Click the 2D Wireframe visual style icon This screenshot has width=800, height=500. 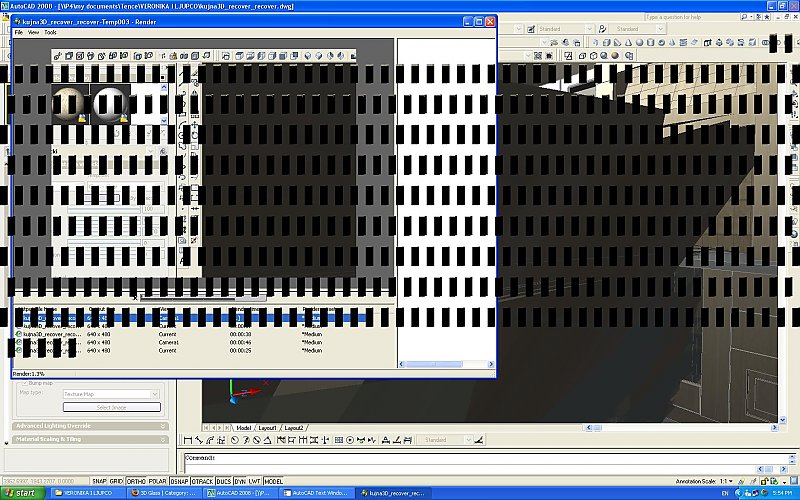pyautogui.click(x=568, y=56)
